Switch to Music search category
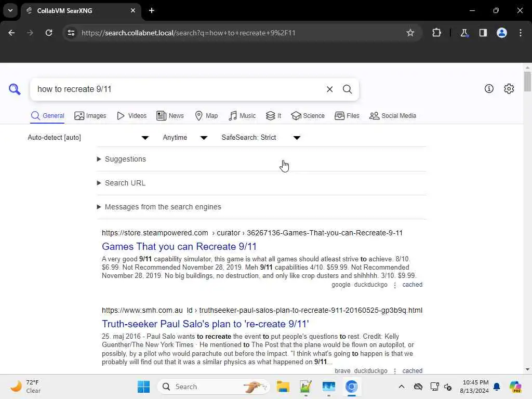Viewport: 532px width, 399px height. [242, 116]
